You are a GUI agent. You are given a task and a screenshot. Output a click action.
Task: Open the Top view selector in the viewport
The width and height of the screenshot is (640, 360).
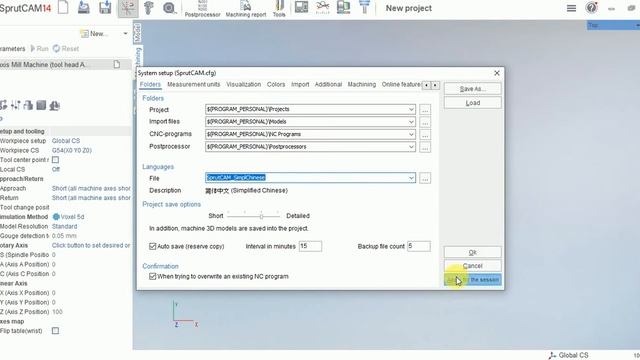coord(613,25)
